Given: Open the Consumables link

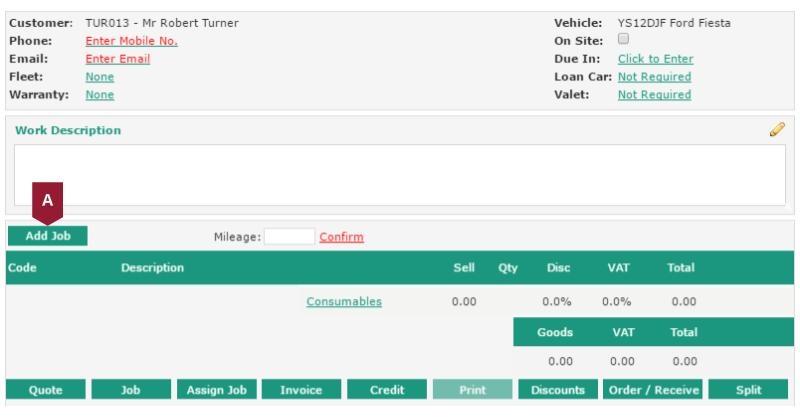Looking at the screenshot, I should (x=343, y=302).
